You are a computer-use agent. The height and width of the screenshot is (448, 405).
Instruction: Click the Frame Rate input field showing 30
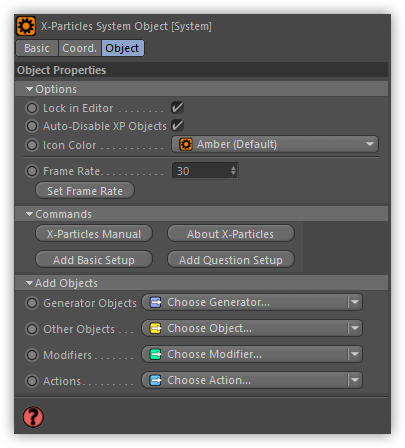click(205, 171)
